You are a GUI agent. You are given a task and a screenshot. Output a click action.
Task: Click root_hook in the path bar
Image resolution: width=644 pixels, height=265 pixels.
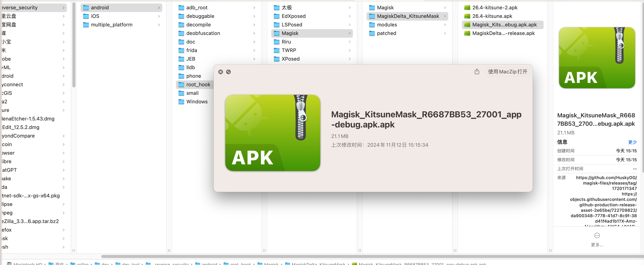point(240,264)
